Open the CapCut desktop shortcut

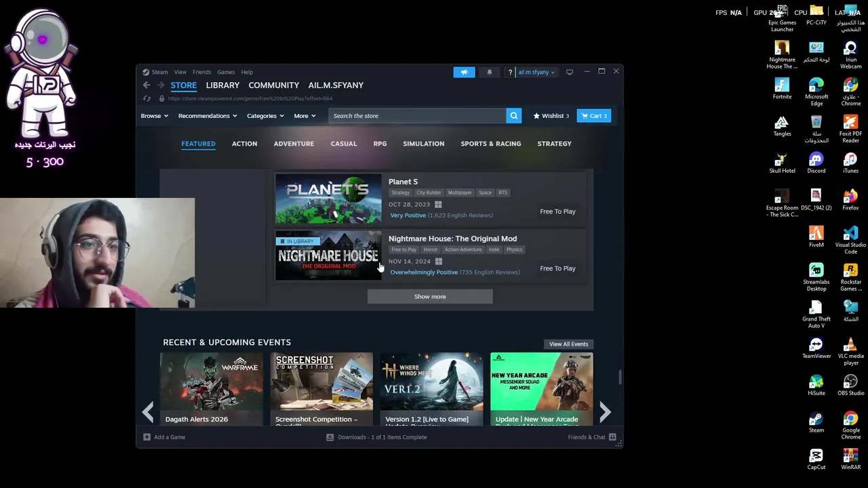point(816,460)
